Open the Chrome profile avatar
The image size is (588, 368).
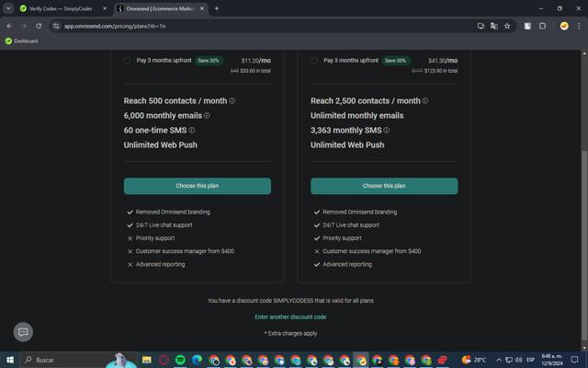[x=564, y=26]
